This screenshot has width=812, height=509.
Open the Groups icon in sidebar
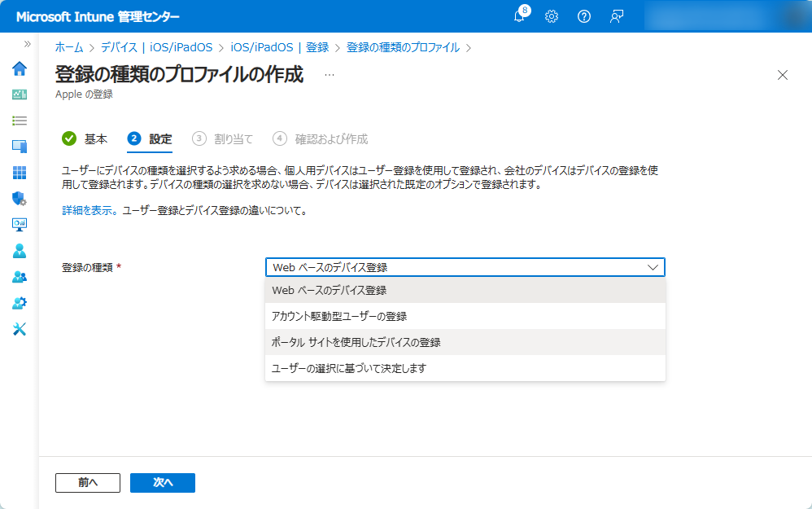point(20,277)
